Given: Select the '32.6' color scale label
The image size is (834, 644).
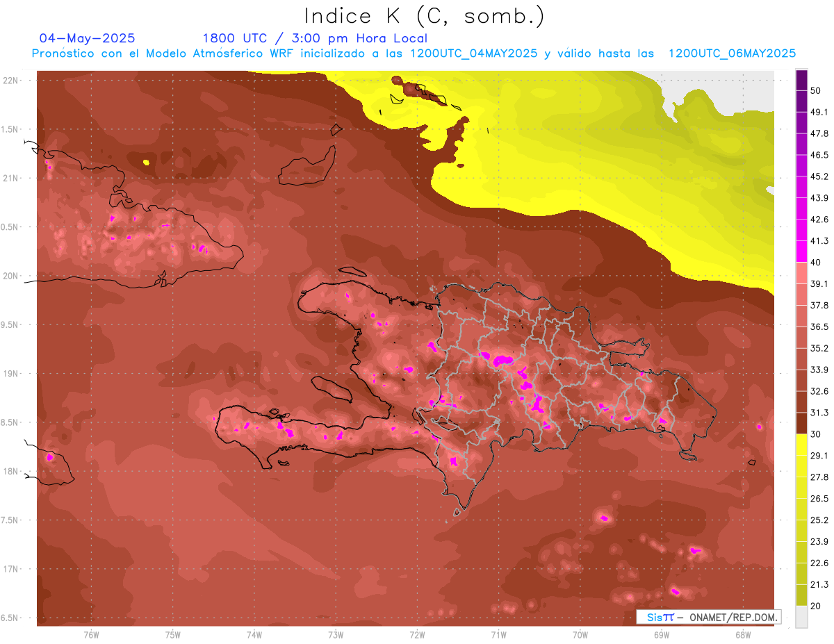Looking at the screenshot, I should [819, 391].
